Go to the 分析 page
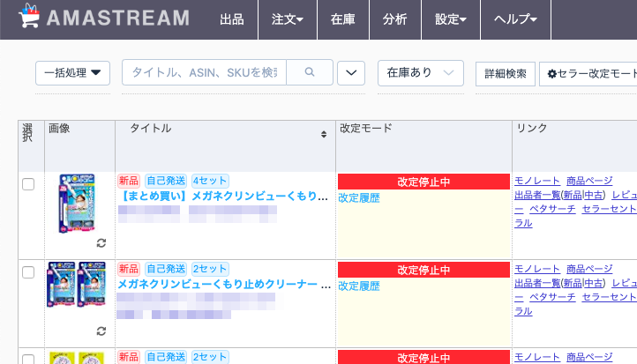 (395, 19)
